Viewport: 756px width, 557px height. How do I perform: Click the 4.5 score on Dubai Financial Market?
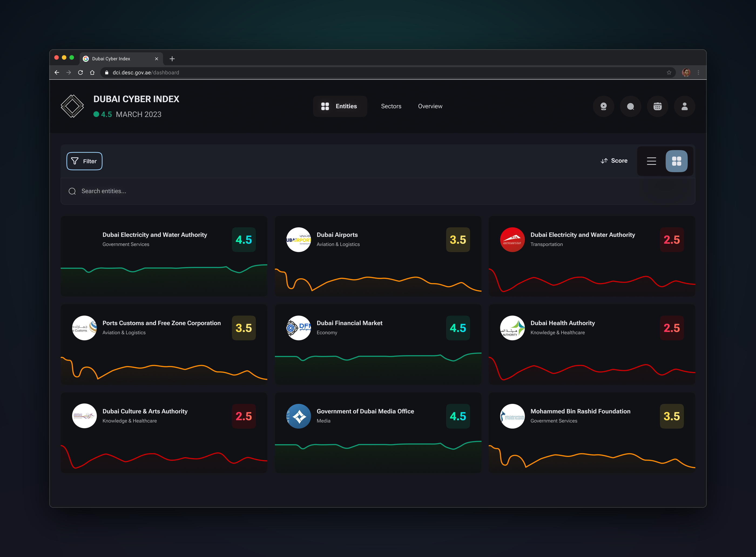[458, 328]
